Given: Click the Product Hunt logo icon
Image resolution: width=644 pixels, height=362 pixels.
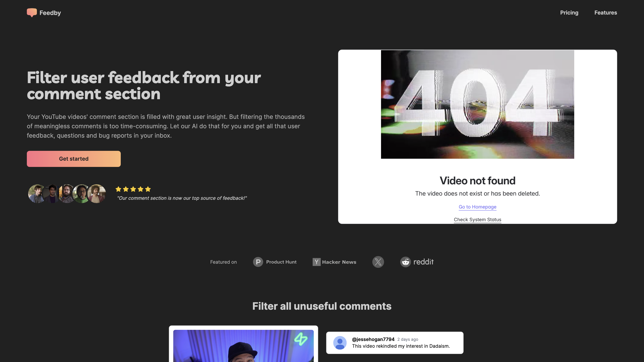Looking at the screenshot, I should [x=258, y=262].
